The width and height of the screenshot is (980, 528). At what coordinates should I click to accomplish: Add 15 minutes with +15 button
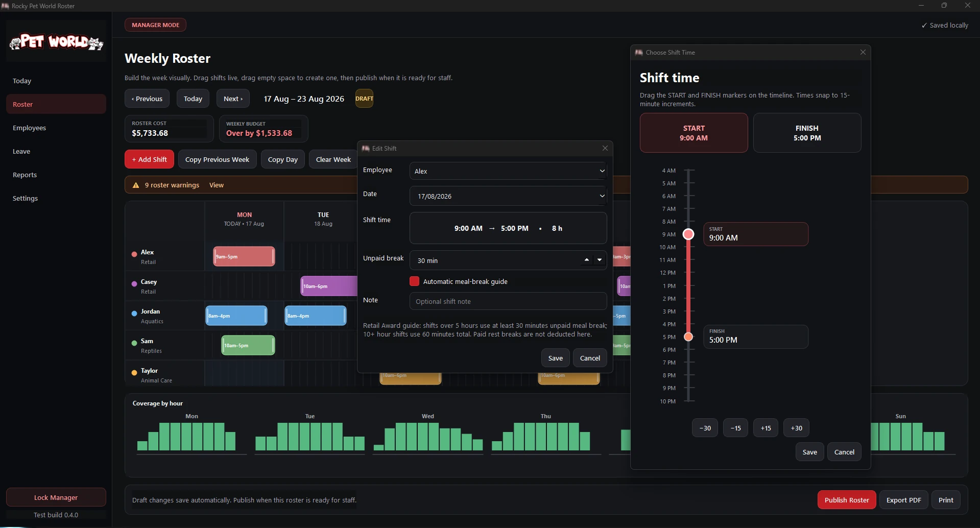[766, 428]
